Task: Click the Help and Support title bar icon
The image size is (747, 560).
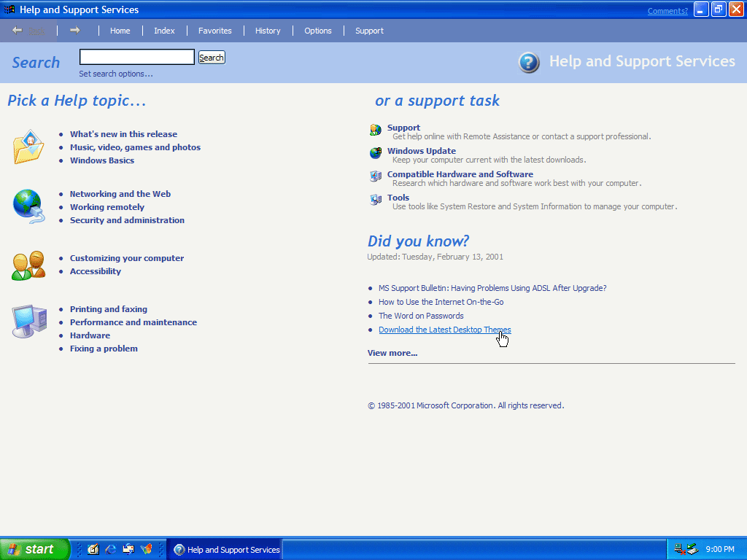Action: coord(9,9)
